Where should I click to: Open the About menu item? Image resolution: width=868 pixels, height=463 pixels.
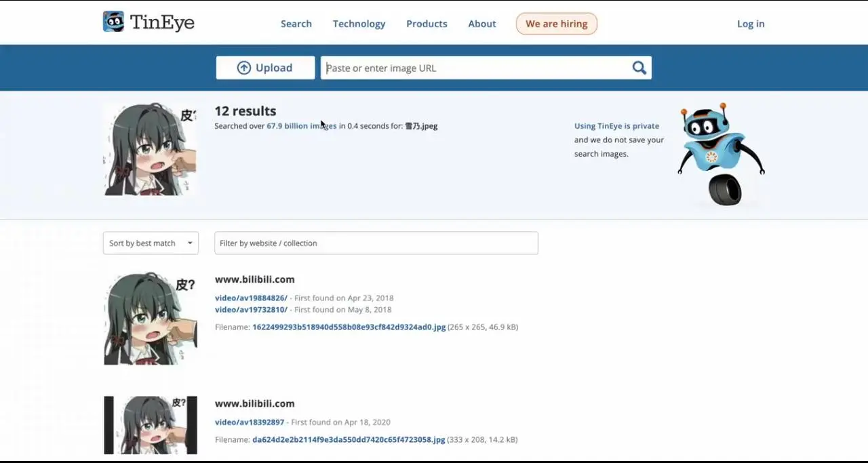[x=482, y=24]
